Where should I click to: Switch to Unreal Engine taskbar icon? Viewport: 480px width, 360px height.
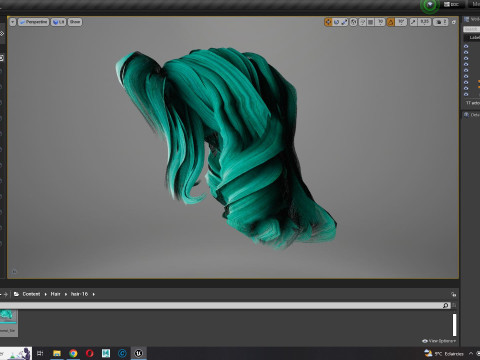[138, 353]
